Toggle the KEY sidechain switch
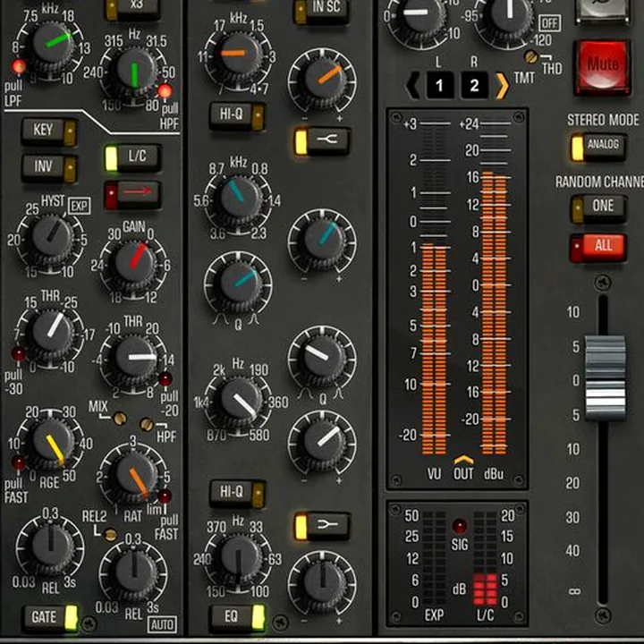The width and height of the screenshot is (644, 644). tap(49, 131)
